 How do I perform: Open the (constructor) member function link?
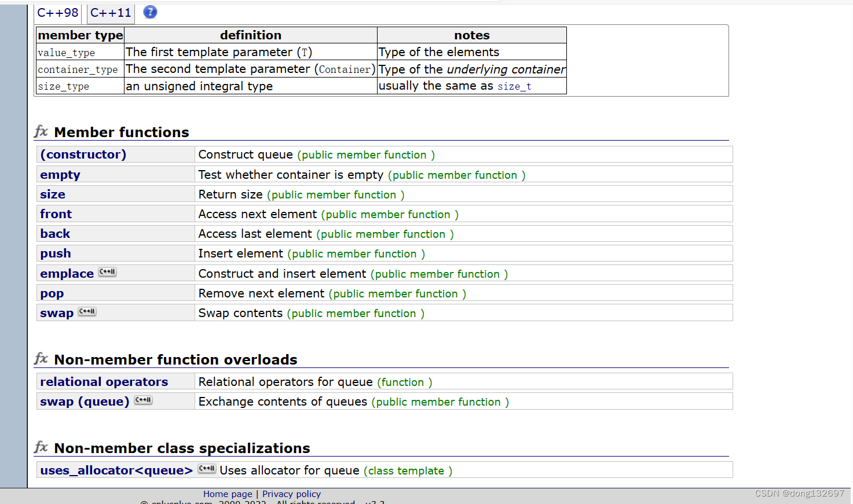[x=83, y=154]
